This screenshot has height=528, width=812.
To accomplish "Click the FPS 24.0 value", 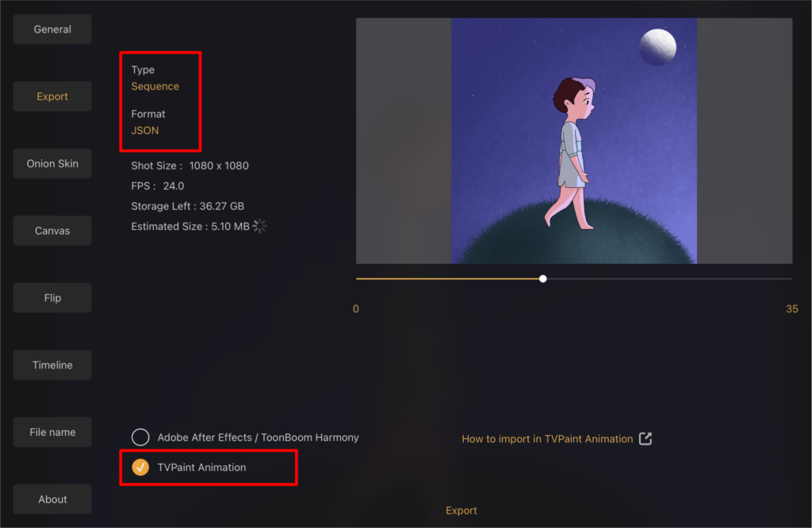I will point(174,186).
